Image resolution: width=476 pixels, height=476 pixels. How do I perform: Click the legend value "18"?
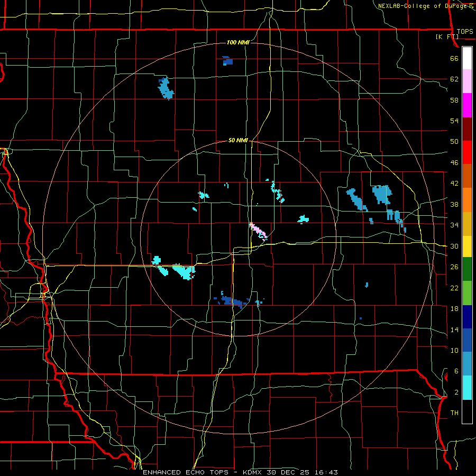454,309
